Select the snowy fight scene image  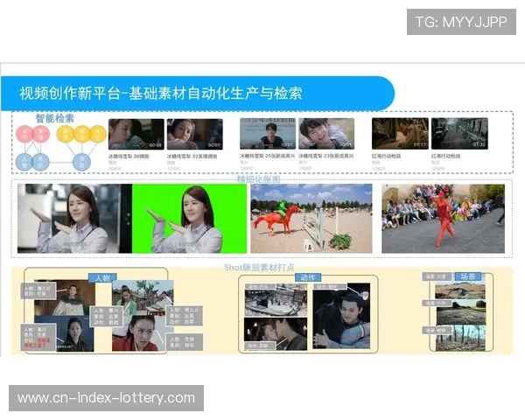click(x=276, y=300)
